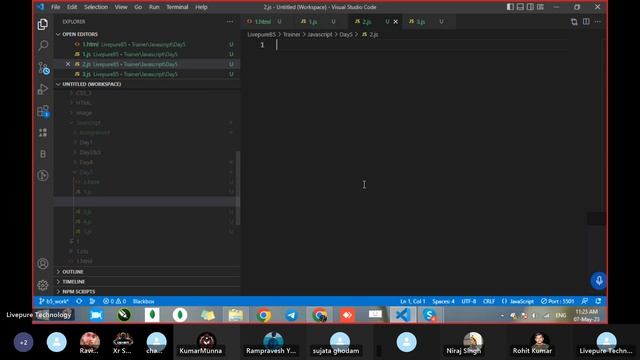Open editor more actions ellipsis
The image size is (640, 360).
click(598, 22)
